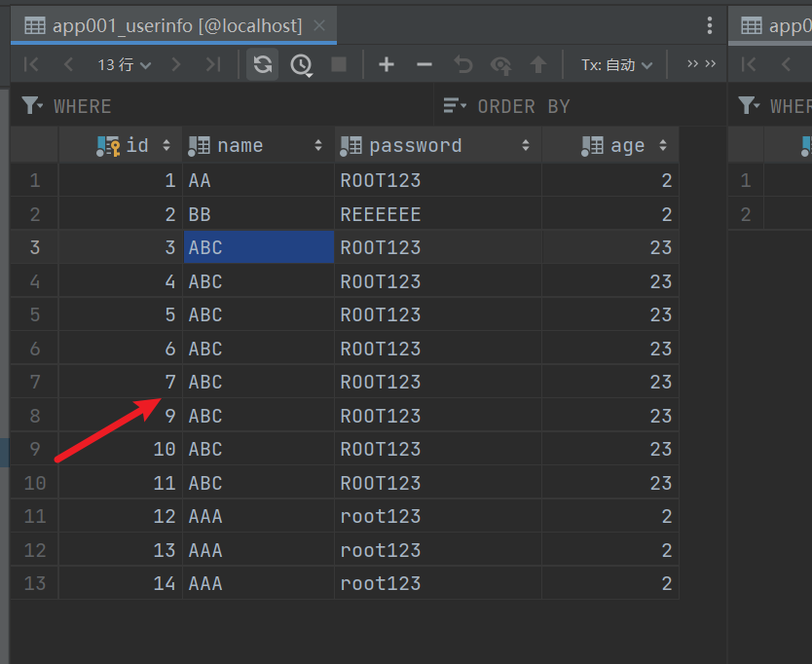
Task: Show hidden toolbar items chevrons
Action: click(701, 63)
